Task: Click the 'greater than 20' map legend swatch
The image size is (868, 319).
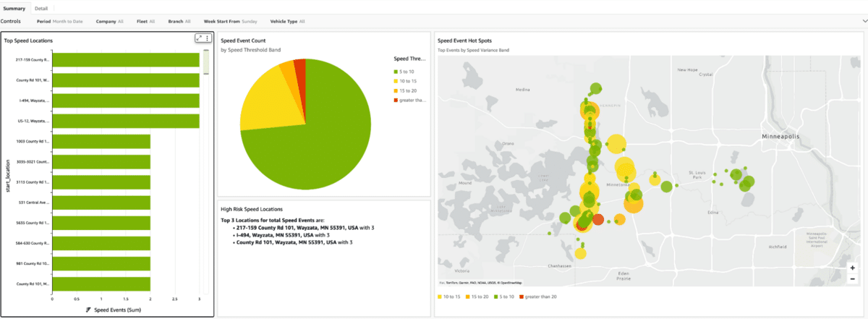Action: pyautogui.click(x=520, y=297)
